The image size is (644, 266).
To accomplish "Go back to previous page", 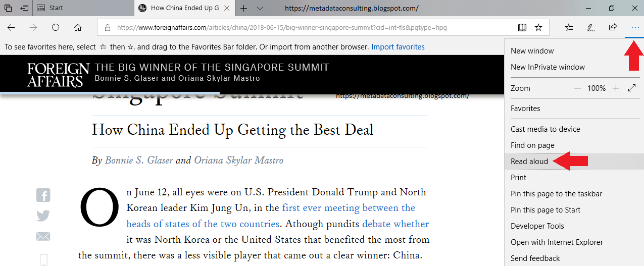I will [x=11, y=28].
